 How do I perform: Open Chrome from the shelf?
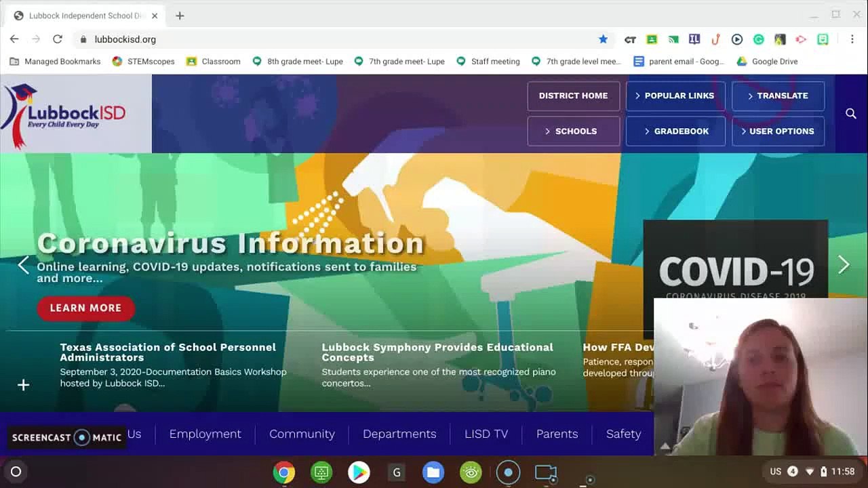(284, 472)
